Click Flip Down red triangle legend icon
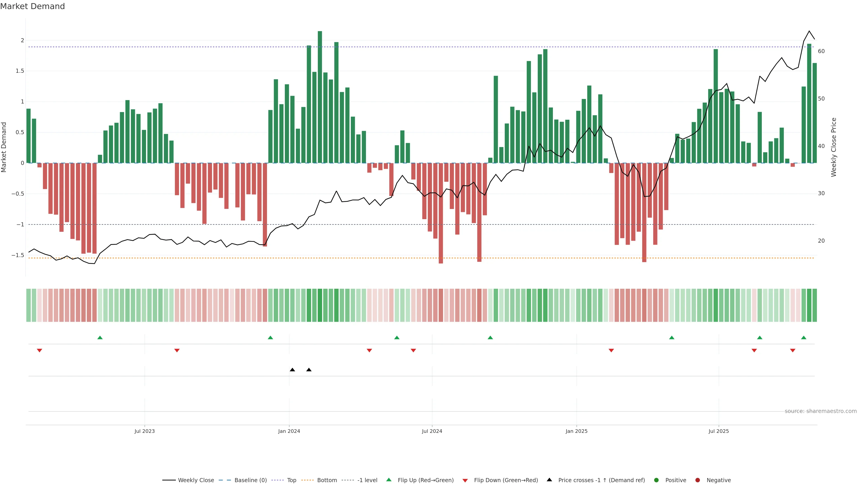Image resolution: width=868 pixels, height=488 pixels. 465,481
